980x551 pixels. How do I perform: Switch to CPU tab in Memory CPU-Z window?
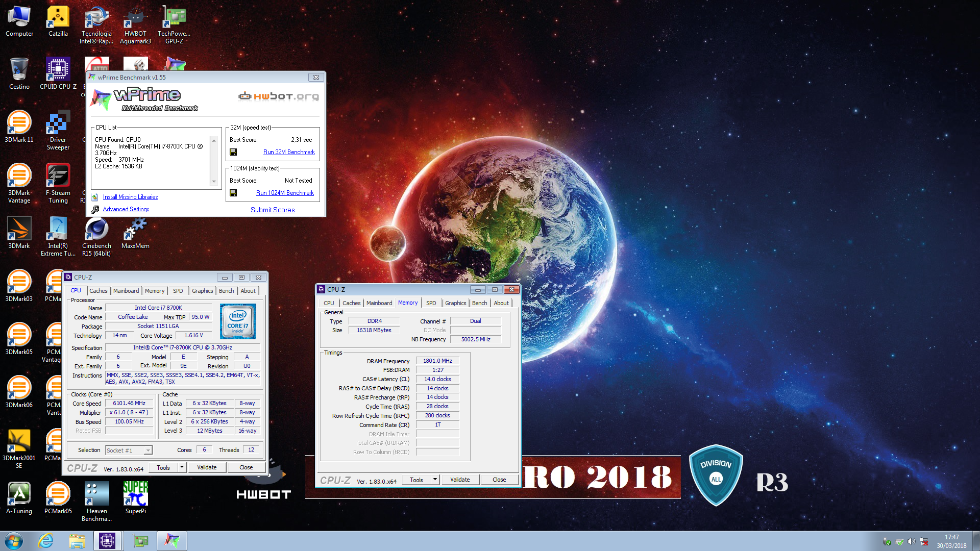(329, 303)
